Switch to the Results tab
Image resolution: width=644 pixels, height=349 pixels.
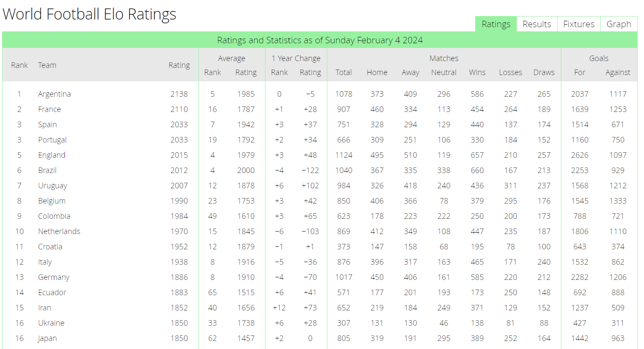click(537, 24)
